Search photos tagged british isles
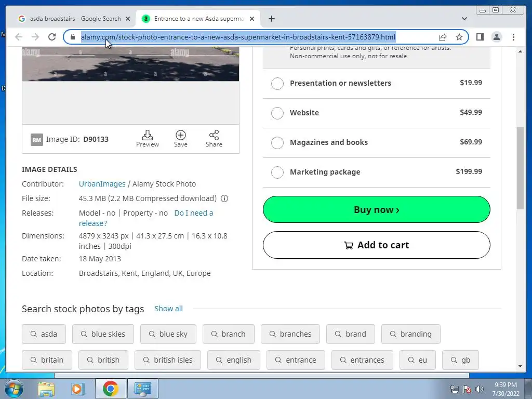Screen dimensions: 532x399 (168, 360)
